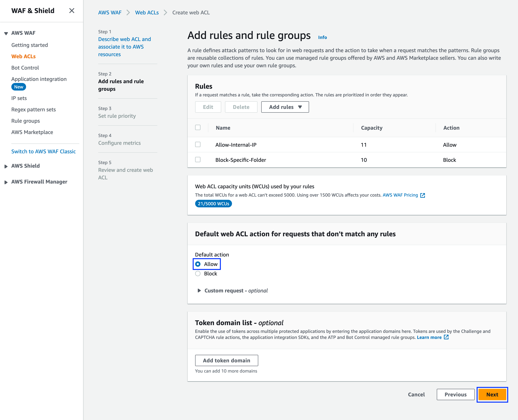Click the Capacity column header

pyautogui.click(x=372, y=128)
